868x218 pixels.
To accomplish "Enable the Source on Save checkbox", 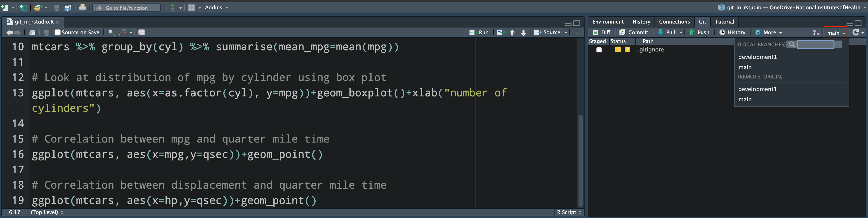I will 58,32.
